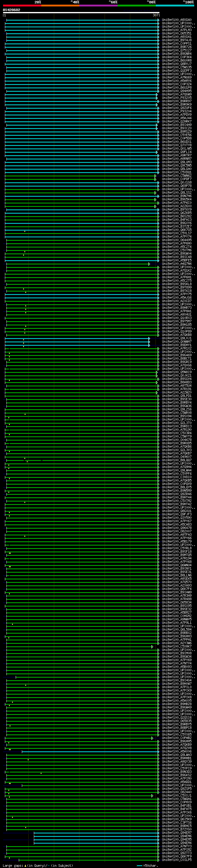Image resolution: width=197 pixels, height=868 pixels.
Task: Select the UniRef100_B9DHY1 label
Action: [x=176, y=345]
